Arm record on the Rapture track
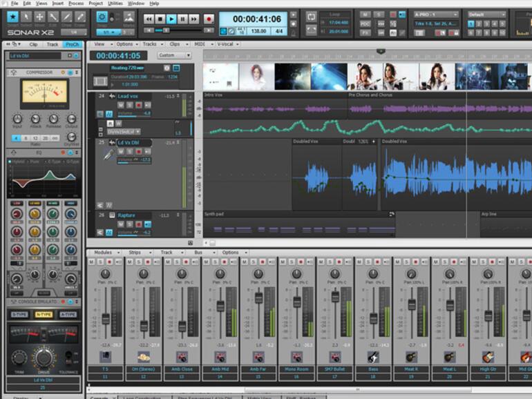 [138, 224]
